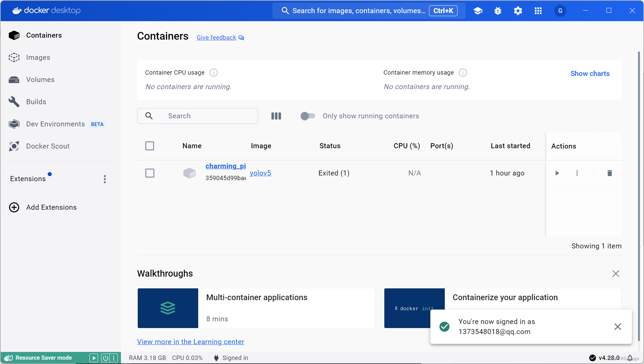
Task: Open Add Extensions
Action: point(51,207)
